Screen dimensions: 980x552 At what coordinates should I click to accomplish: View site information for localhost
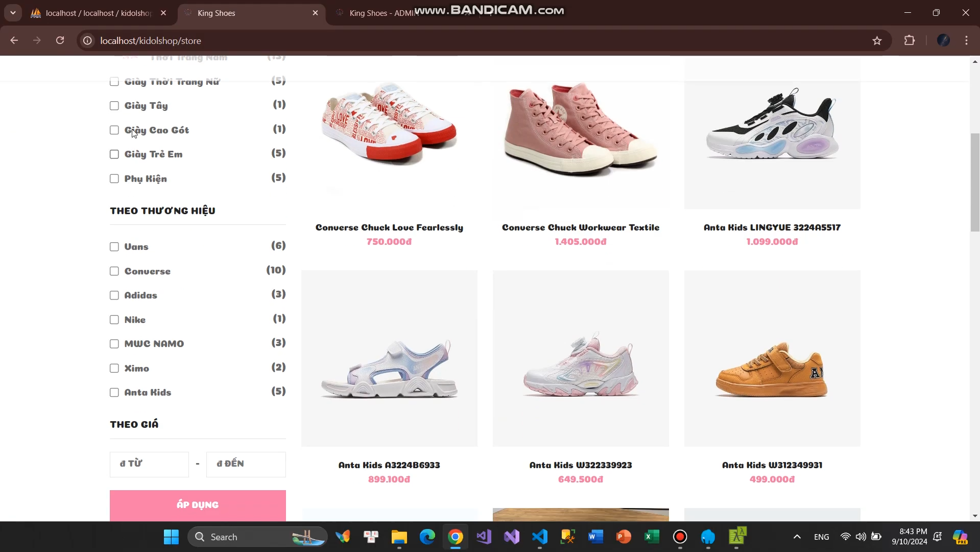click(x=88, y=40)
